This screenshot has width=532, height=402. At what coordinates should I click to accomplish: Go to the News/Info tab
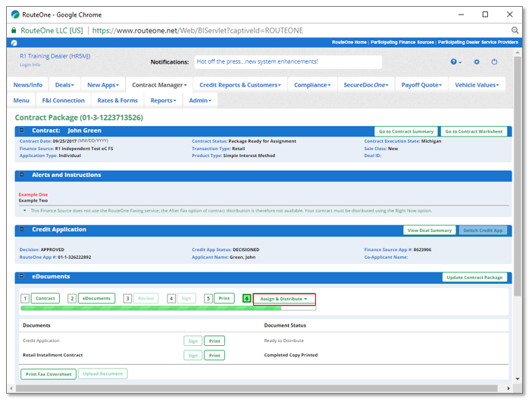pyautogui.click(x=28, y=85)
